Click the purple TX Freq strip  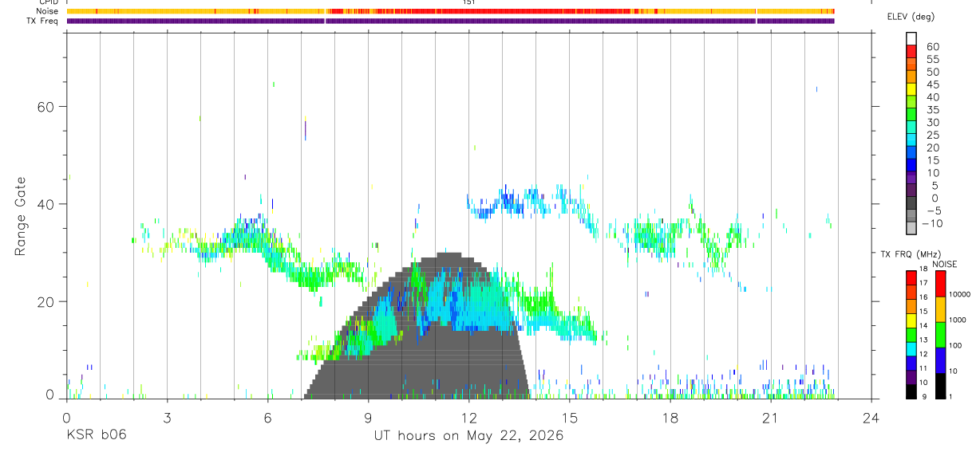point(451,21)
